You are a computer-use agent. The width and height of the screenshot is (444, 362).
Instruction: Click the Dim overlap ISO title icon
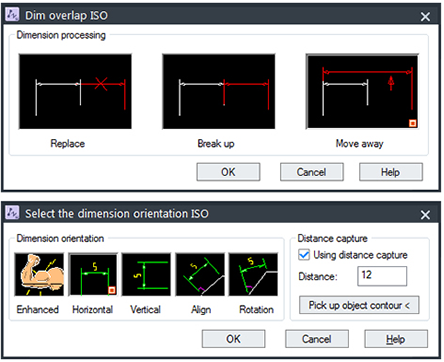pos(13,15)
